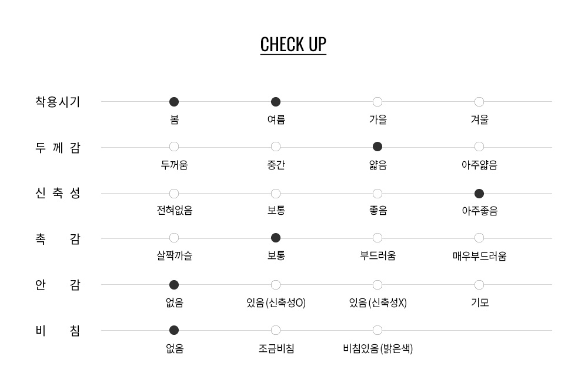Click the CHECK UP heading

click(x=293, y=45)
